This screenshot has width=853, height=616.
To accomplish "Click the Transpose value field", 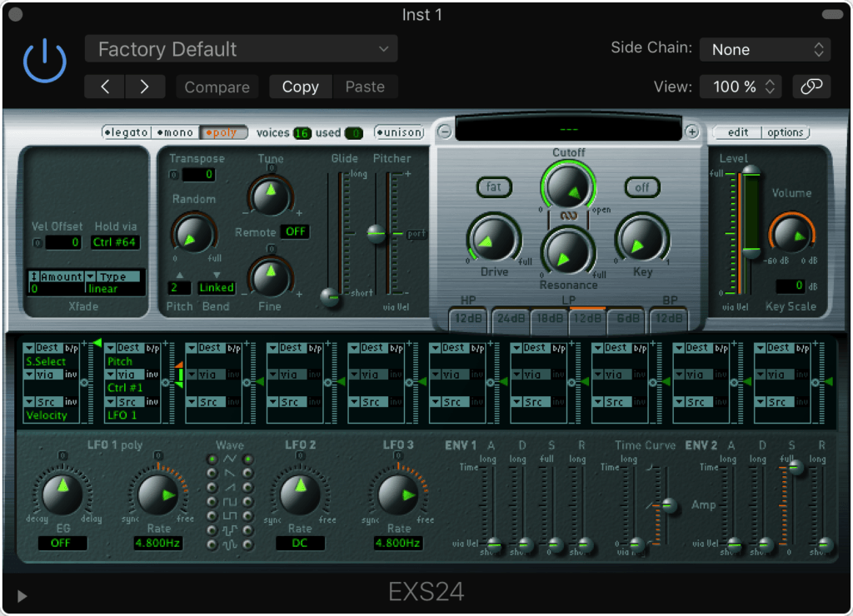I will pyautogui.click(x=198, y=175).
